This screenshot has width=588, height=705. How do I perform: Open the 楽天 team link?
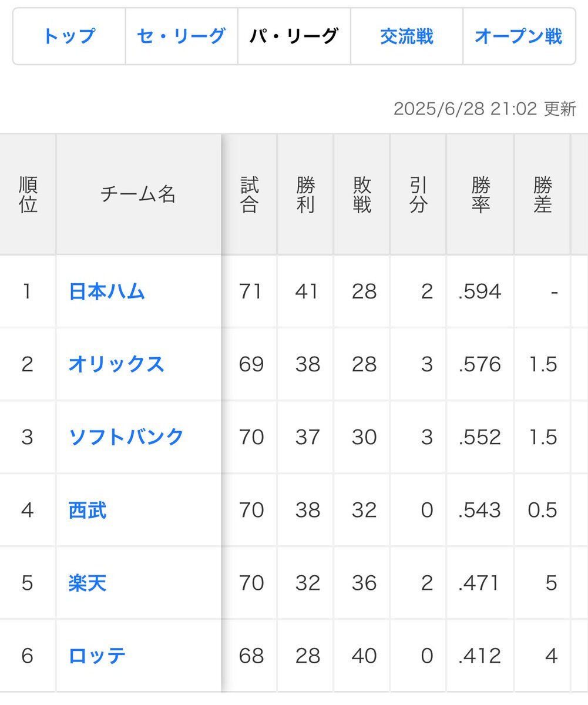click(x=88, y=583)
